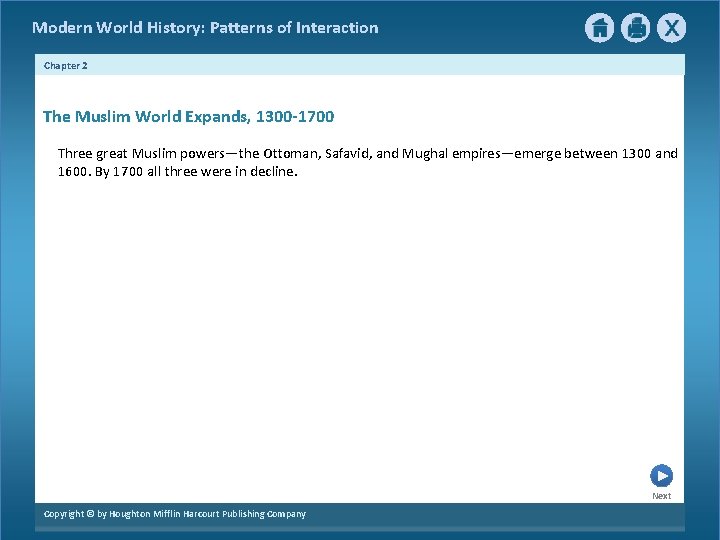Go to the Home screen icon
The height and width of the screenshot is (540, 720).
click(599, 28)
